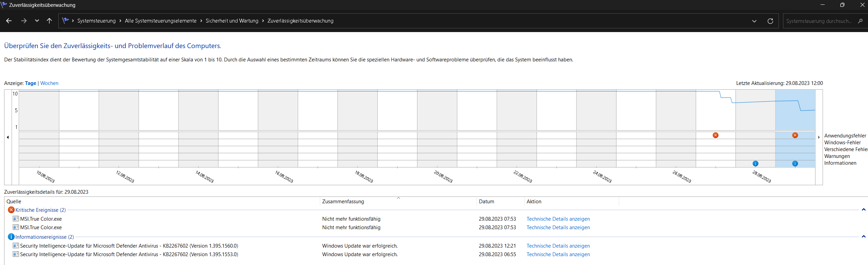The width and height of the screenshot is (868, 265).
Task: Click the date cell 29.08.2023 06:55
Action: coord(497,254)
